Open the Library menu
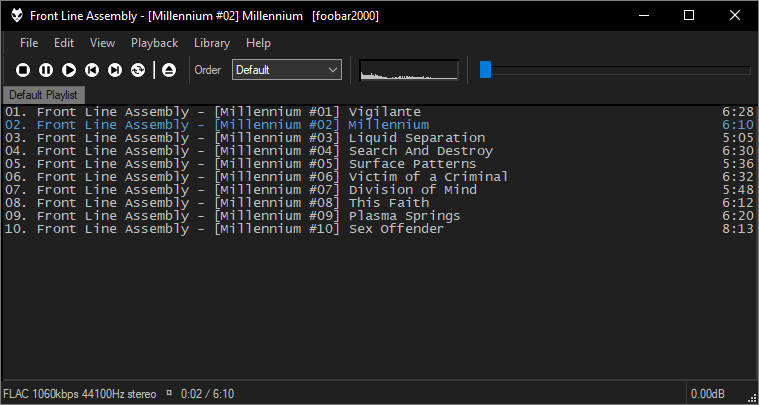 tap(212, 43)
